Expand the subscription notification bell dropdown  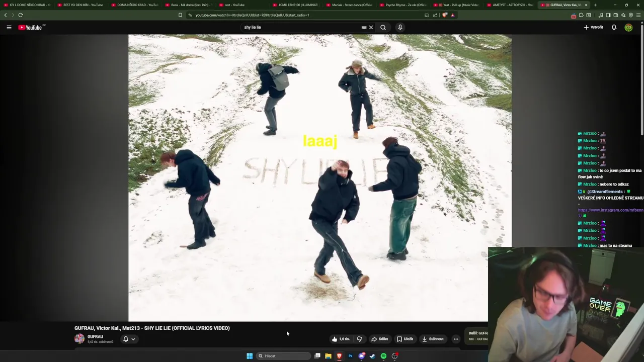click(129, 339)
